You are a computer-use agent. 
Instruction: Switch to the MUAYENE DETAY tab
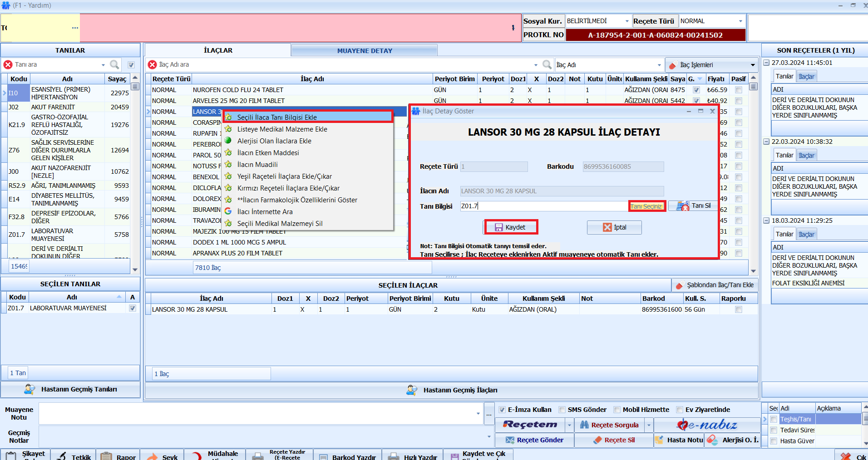365,50
